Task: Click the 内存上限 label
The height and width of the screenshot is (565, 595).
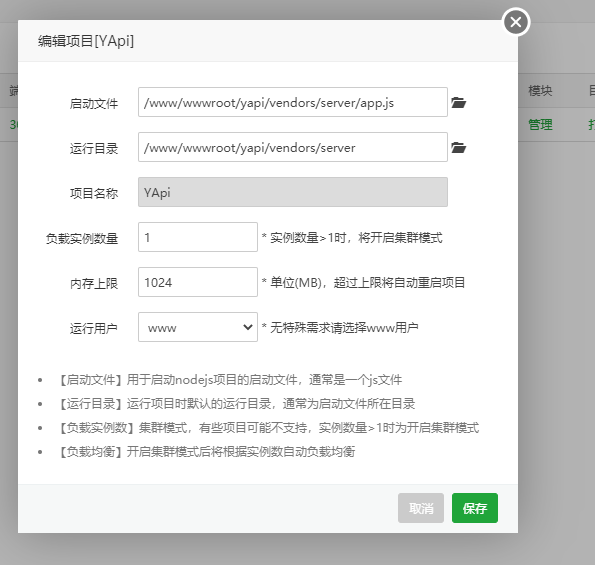Action: (x=94, y=283)
